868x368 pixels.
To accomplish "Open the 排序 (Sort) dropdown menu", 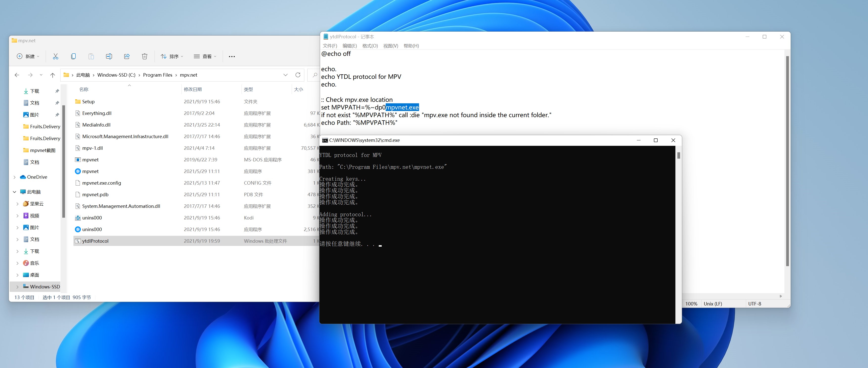I will click(172, 56).
